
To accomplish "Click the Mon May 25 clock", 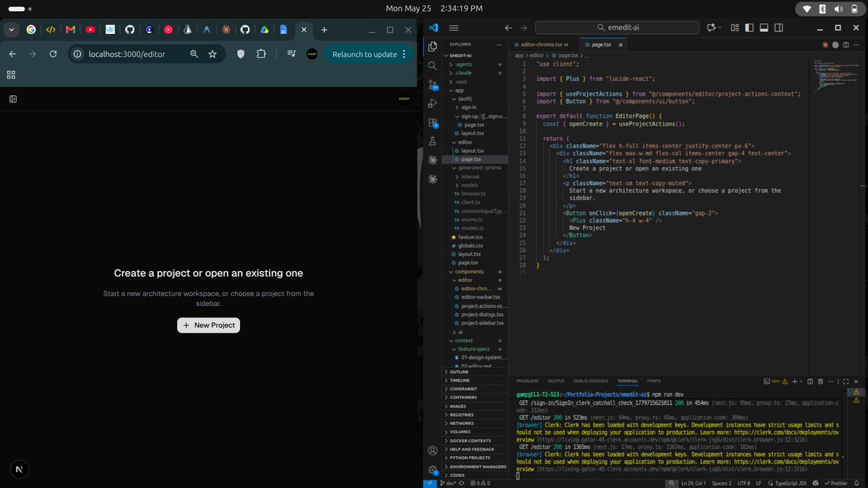I will point(434,8).
